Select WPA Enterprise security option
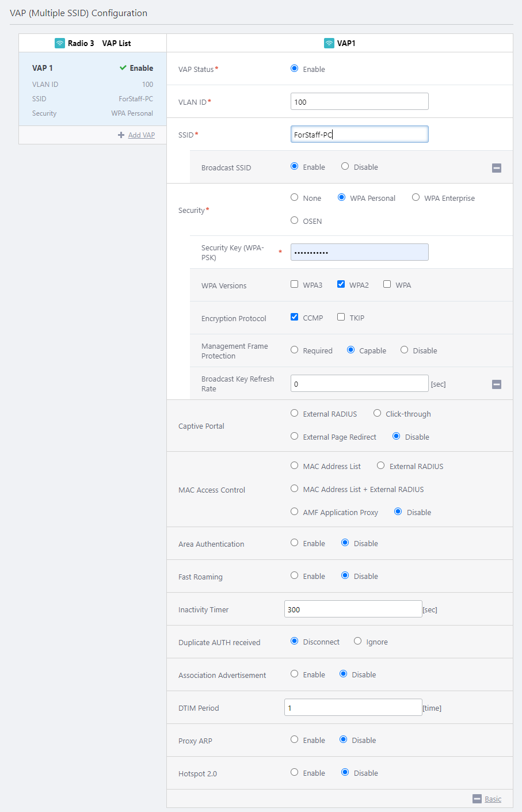The height and width of the screenshot is (812, 522). 416,197
